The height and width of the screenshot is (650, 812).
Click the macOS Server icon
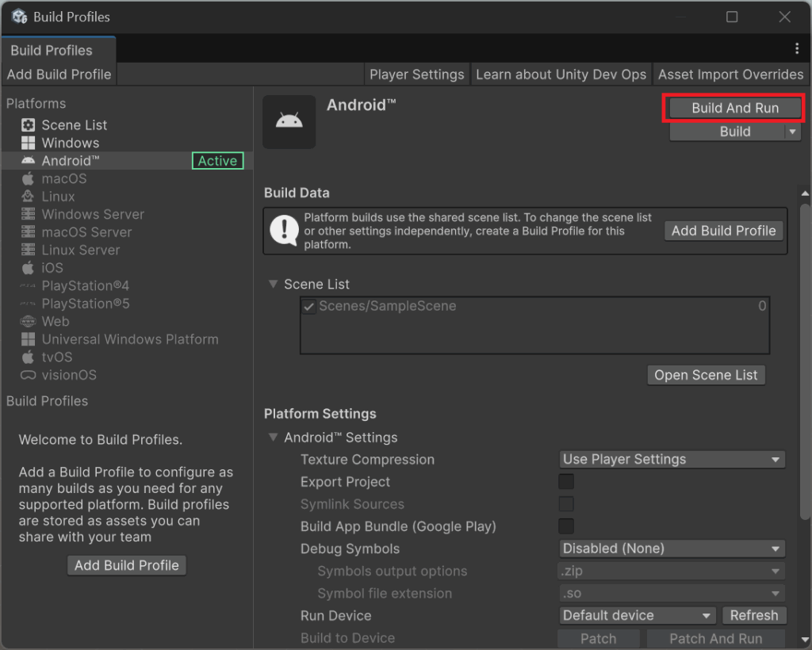pos(28,231)
